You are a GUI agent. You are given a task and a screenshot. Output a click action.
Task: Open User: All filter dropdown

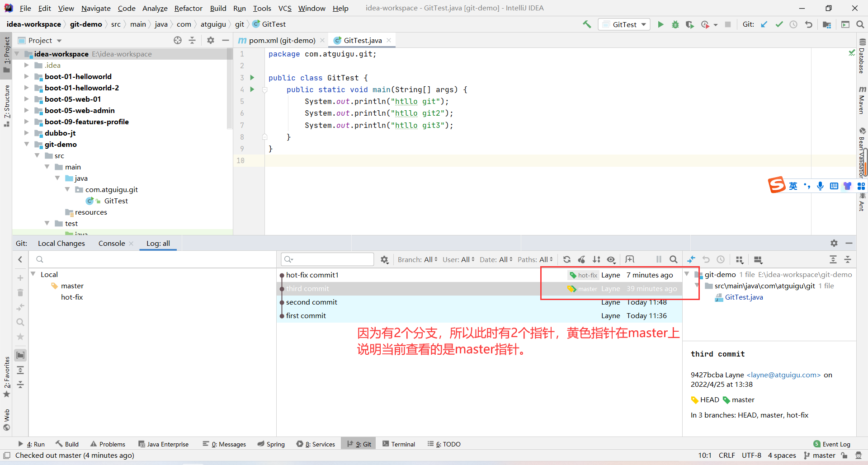pyautogui.click(x=458, y=259)
